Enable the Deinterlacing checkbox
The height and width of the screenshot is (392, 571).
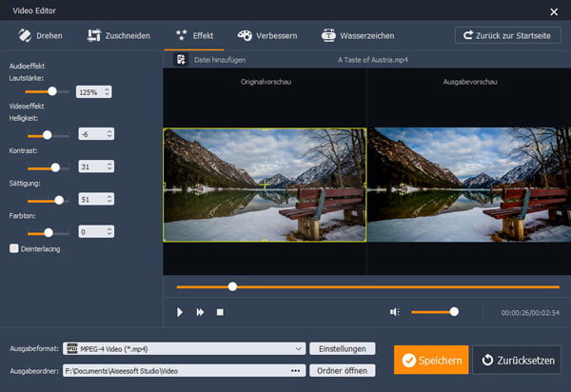click(x=13, y=248)
